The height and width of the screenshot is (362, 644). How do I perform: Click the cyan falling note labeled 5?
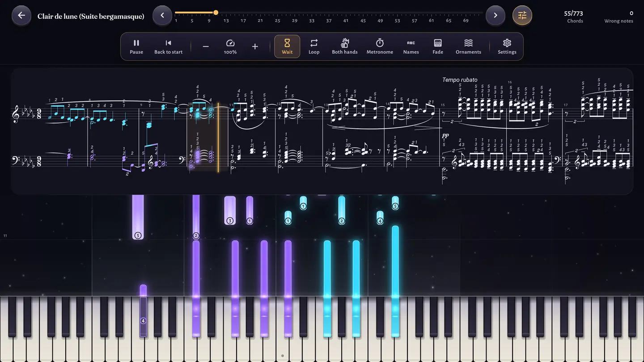pyautogui.click(x=395, y=203)
